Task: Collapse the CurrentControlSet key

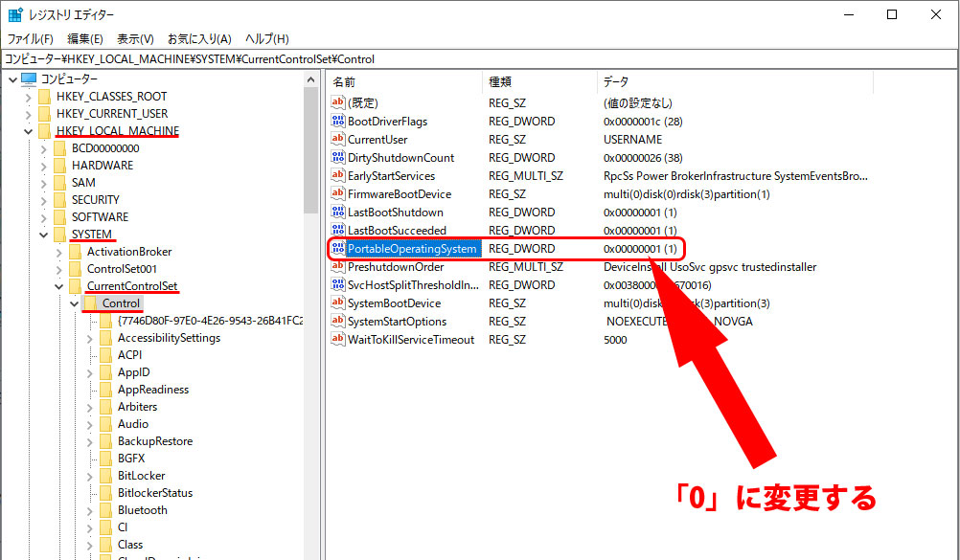Action: coord(58,286)
